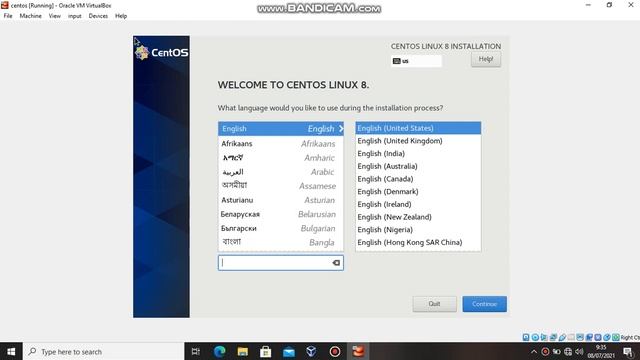Open the VirtualBox USB devices status icon

(562, 337)
